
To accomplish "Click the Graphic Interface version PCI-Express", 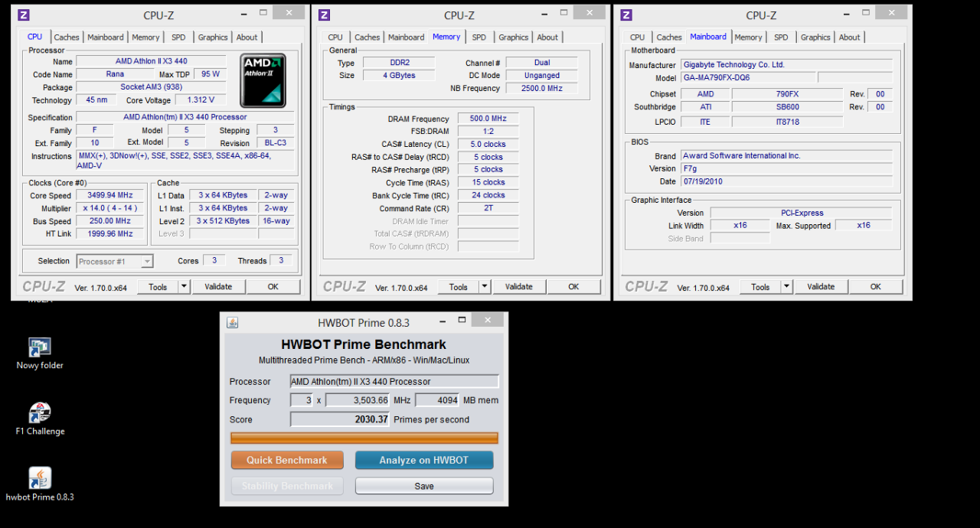I will pos(802,213).
